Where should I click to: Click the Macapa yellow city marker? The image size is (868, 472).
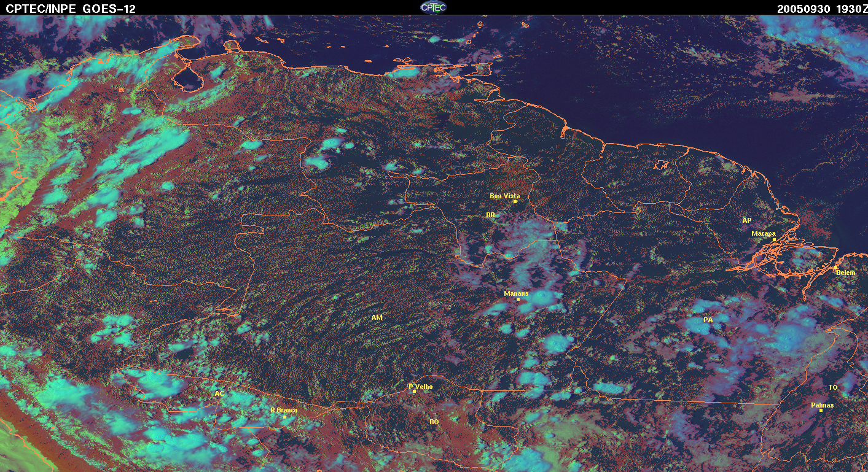coord(775,239)
